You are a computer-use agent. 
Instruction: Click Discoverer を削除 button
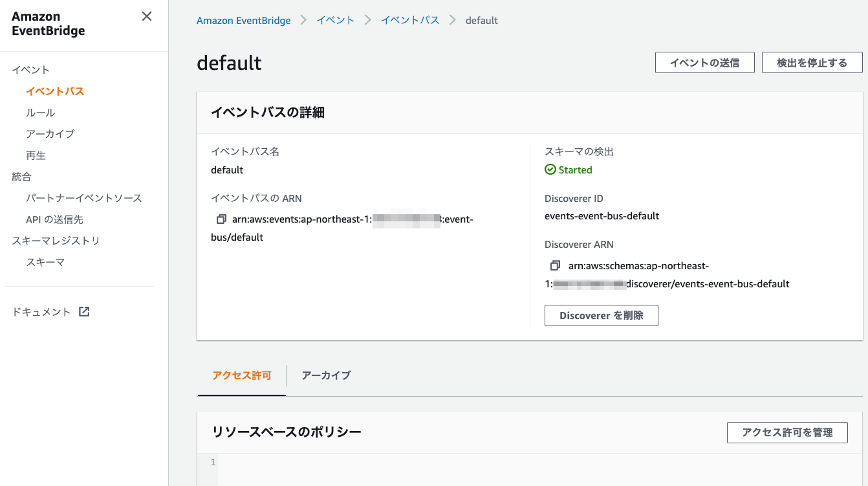602,315
